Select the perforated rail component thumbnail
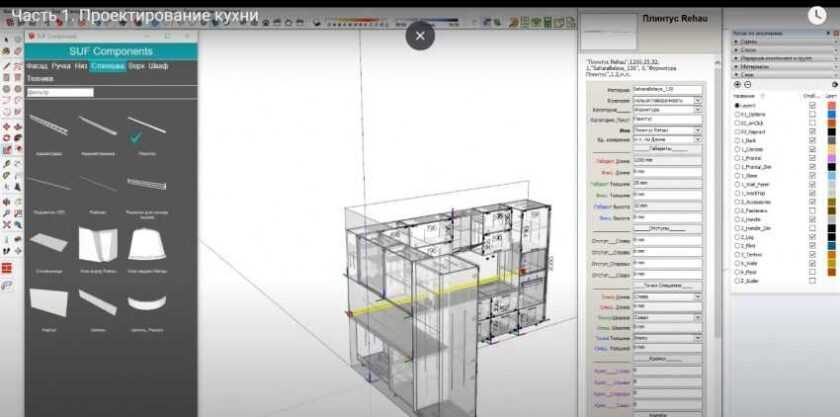Screen dimensions: 840x417 147,184
